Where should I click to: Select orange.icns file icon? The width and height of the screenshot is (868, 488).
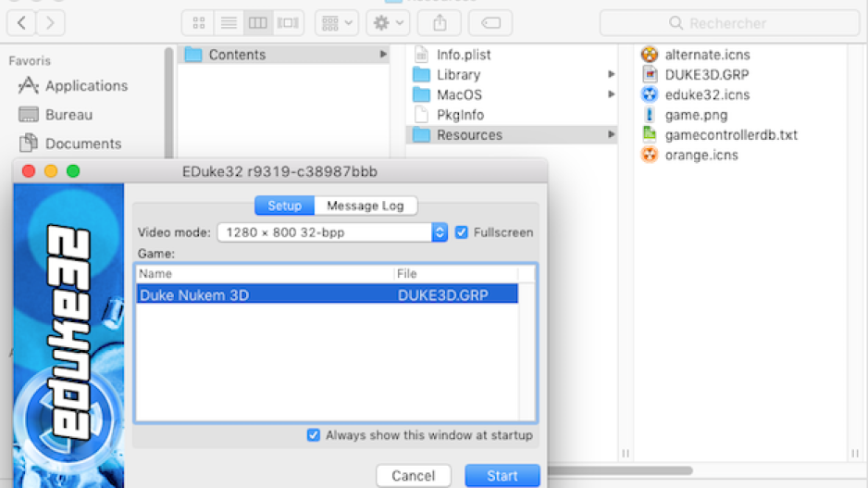coord(650,155)
